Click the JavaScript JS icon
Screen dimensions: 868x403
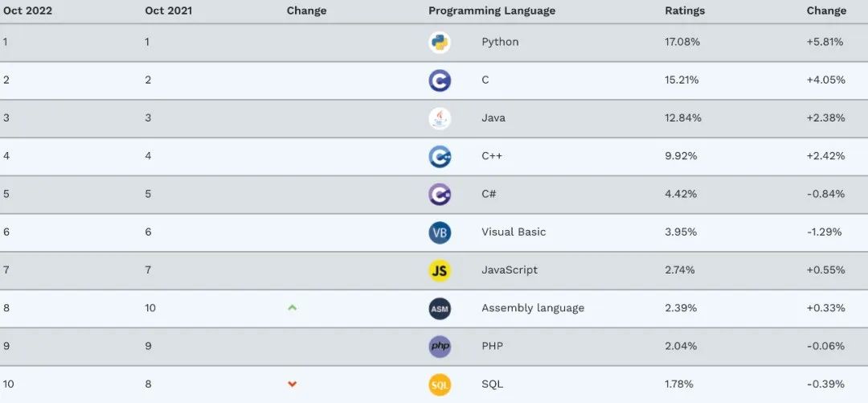click(x=440, y=270)
